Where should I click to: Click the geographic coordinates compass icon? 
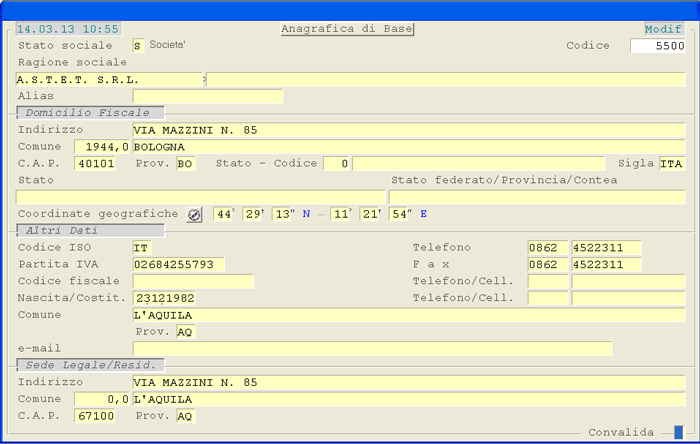click(194, 214)
